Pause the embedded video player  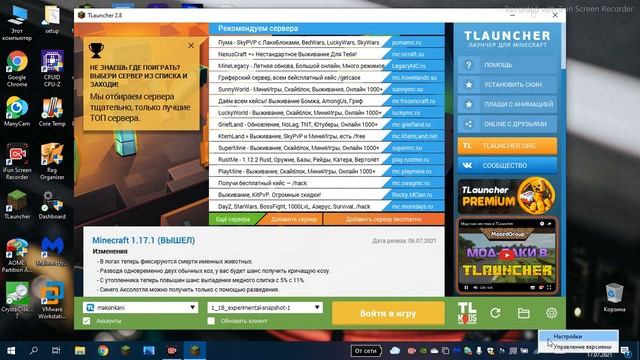click(466, 288)
